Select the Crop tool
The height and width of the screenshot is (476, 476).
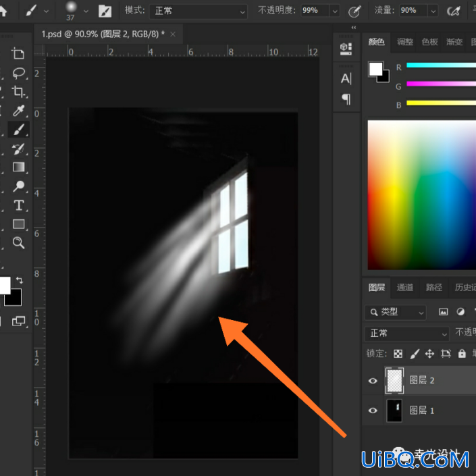click(18, 91)
